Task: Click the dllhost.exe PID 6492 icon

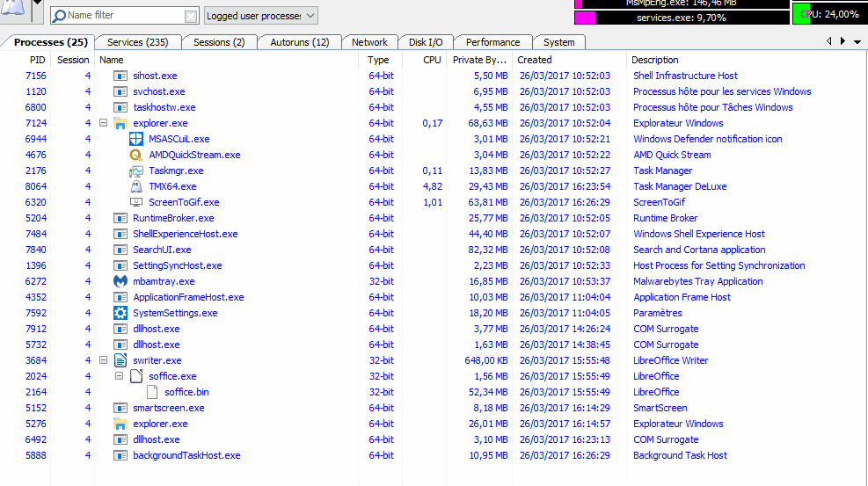Action: pos(120,439)
